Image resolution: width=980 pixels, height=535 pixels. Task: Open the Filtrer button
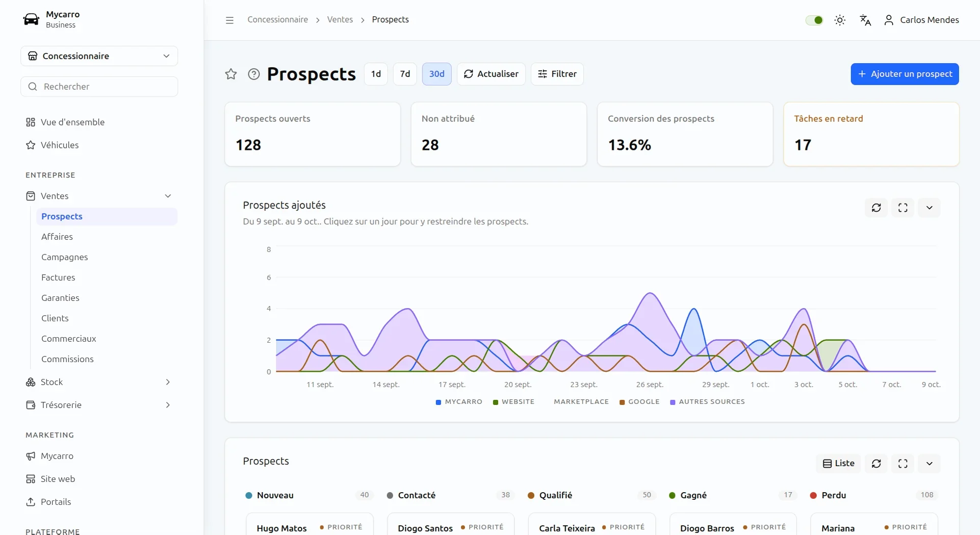[557, 74]
